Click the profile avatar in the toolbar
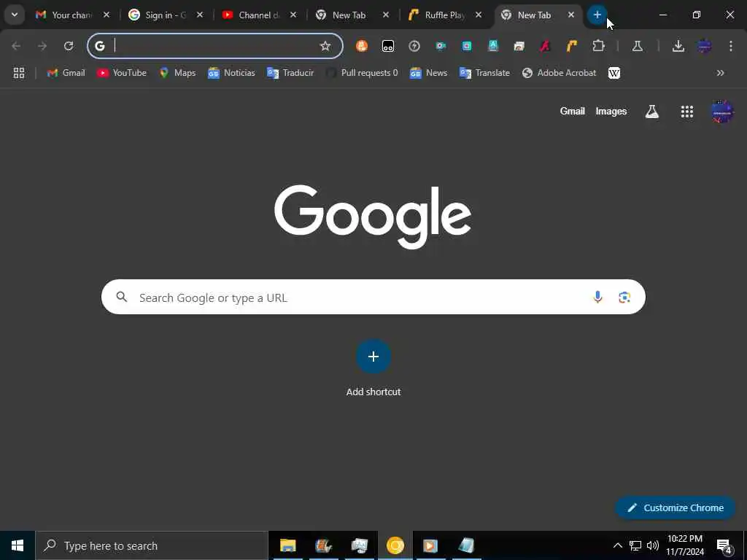 point(705,46)
